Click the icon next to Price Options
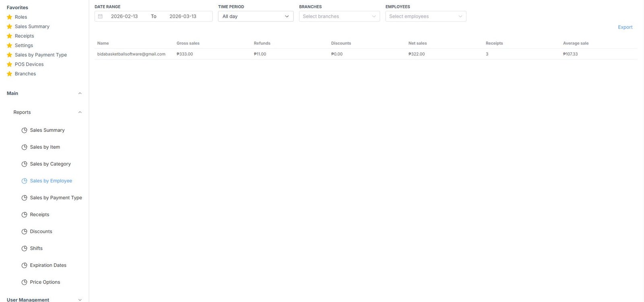 (24, 282)
